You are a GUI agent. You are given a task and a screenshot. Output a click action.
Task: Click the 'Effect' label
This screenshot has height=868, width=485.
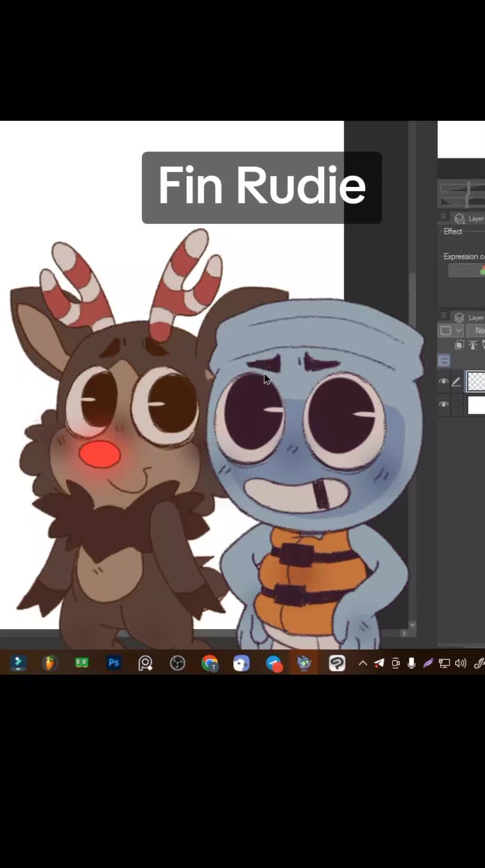click(x=453, y=232)
